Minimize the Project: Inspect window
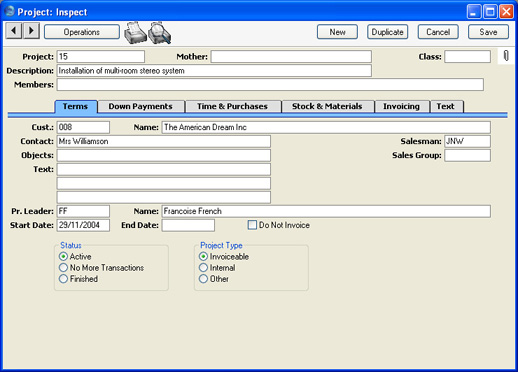 (474, 12)
